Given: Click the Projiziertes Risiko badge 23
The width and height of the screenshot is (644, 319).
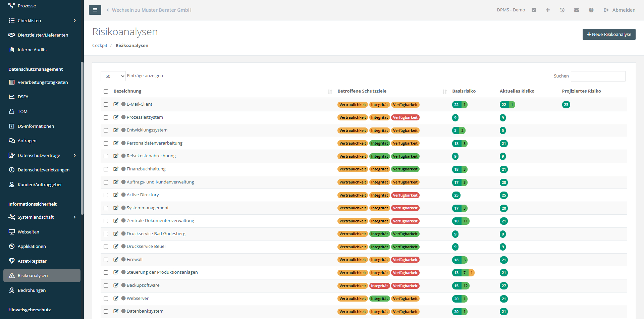Looking at the screenshot, I should tap(566, 105).
